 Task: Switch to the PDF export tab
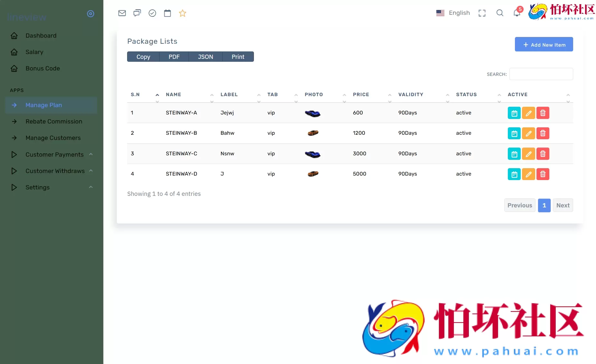click(174, 57)
